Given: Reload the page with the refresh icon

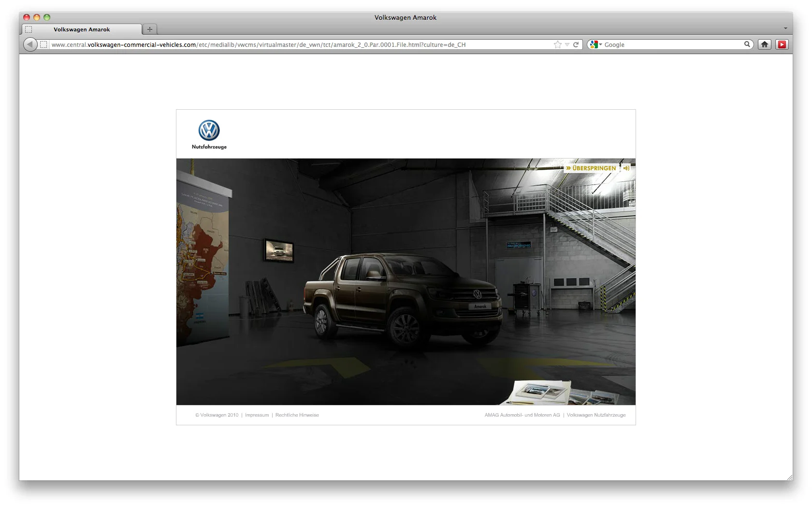Looking at the screenshot, I should [x=576, y=44].
